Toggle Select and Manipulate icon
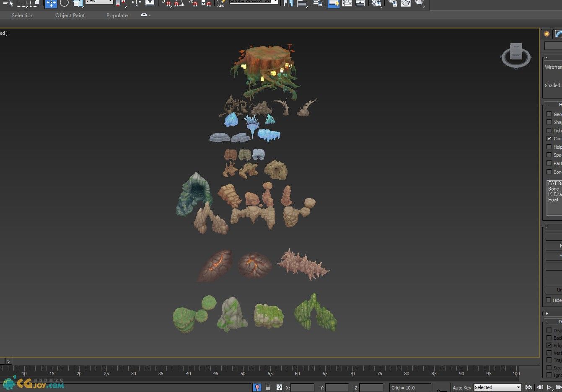The height and width of the screenshot is (392, 562). pyautogui.click(x=136, y=3)
